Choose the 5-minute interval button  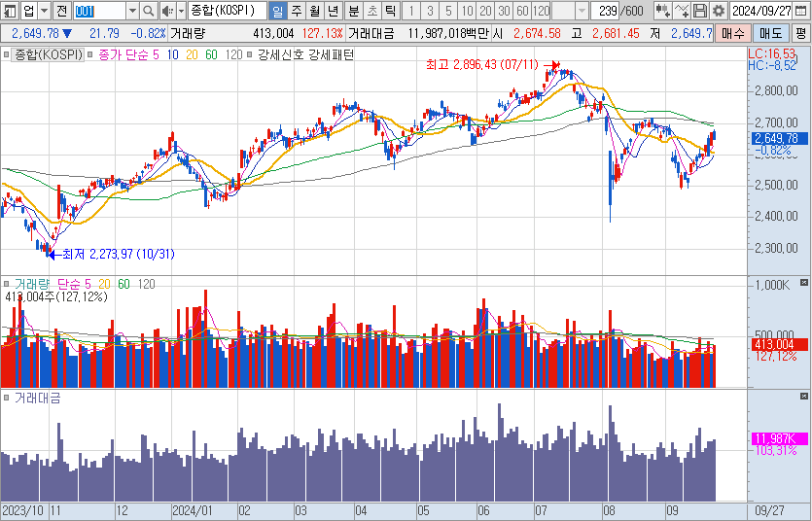pos(448,11)
